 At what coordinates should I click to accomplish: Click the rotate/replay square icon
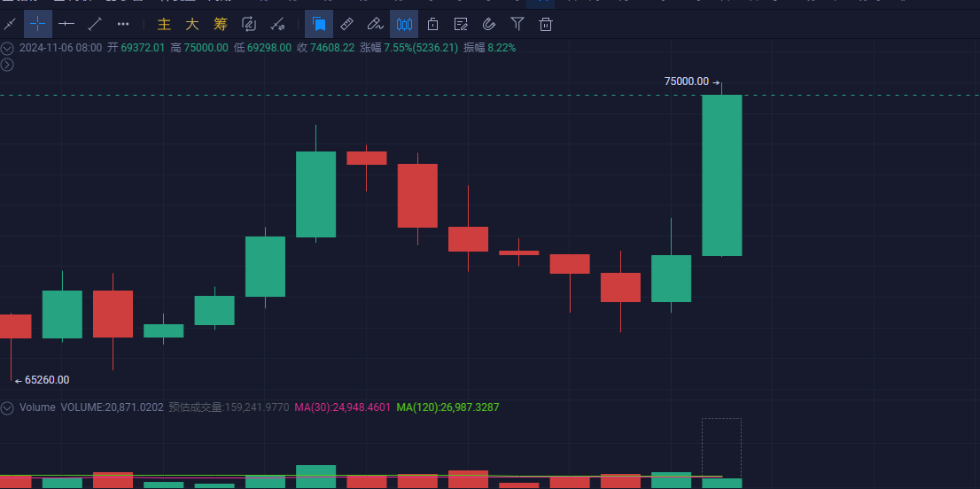(249, 24)
